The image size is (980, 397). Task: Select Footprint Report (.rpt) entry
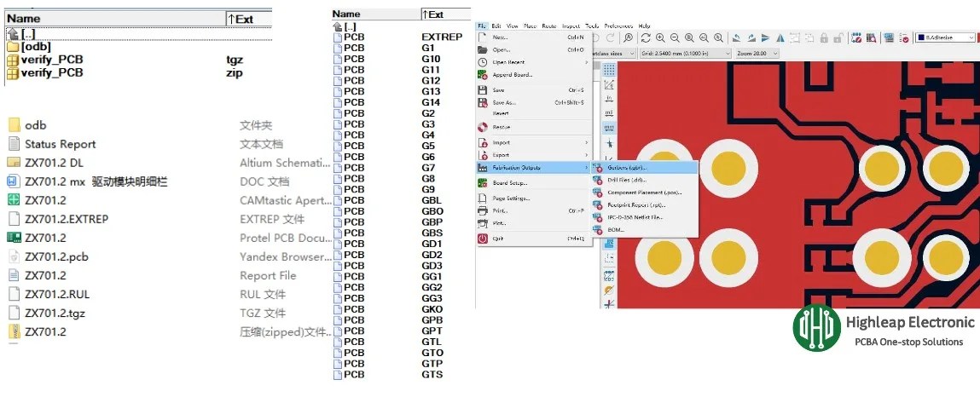pyautogui.click(x=644, y=204)
